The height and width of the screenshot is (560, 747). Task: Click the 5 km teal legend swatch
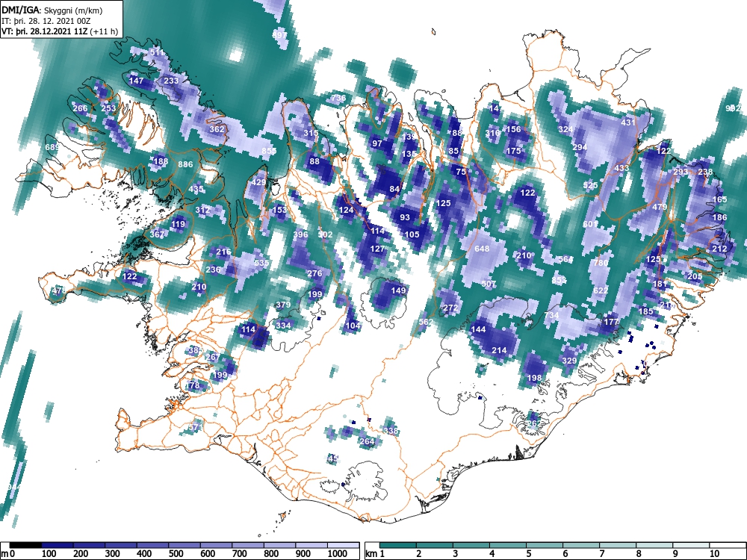coord(545,546)
